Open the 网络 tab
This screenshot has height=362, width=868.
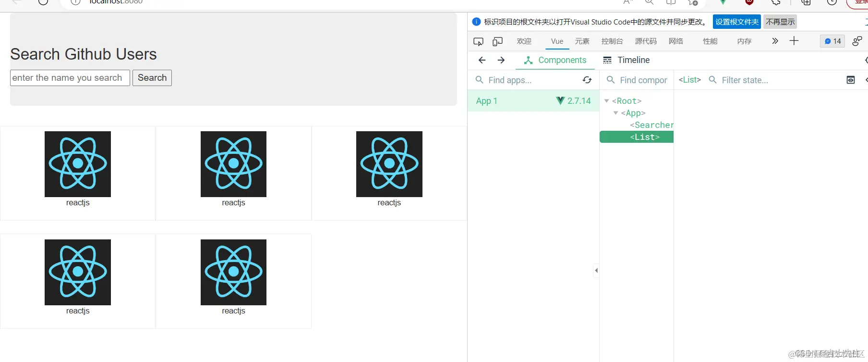pyautogui.click(x=675, y=41)
